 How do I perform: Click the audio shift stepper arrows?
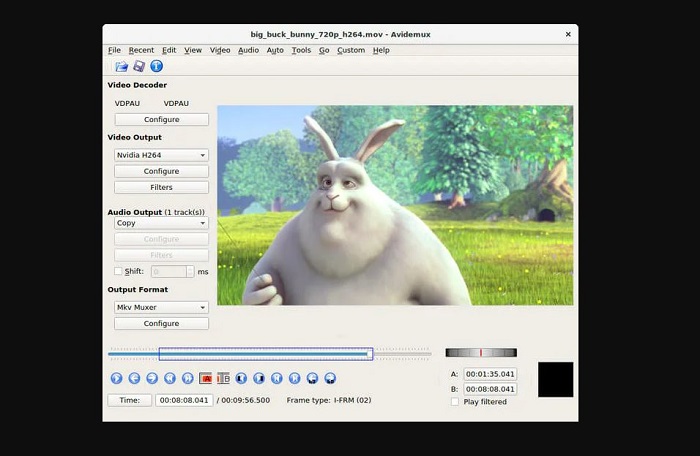coord(190,271)
